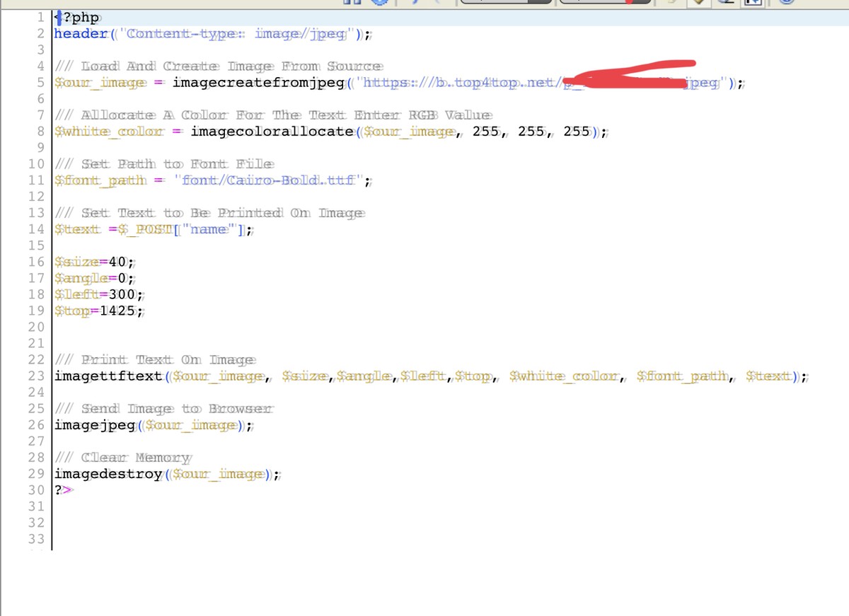Image resolution: width=849 pixels, height=616 pixels.
Task: Click the $font_path variable on line 11
Action: pyautogui.click(x=101, y=180)
